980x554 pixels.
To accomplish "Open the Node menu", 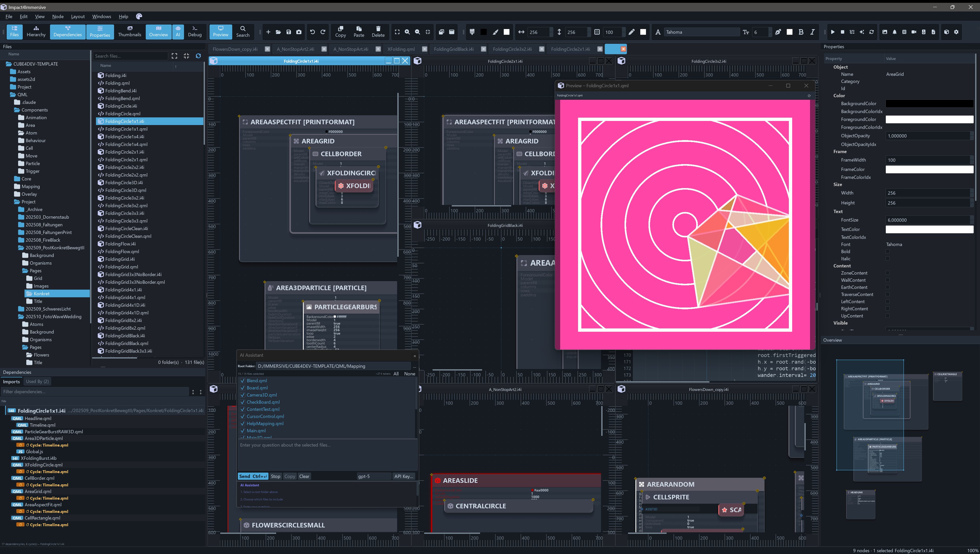I will (x=58, y=16).
